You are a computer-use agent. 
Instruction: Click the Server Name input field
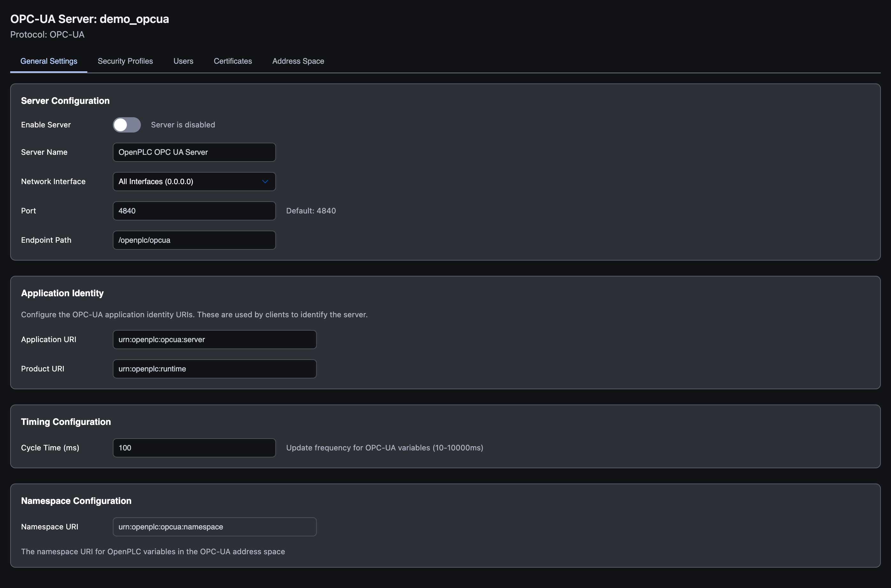194,152
